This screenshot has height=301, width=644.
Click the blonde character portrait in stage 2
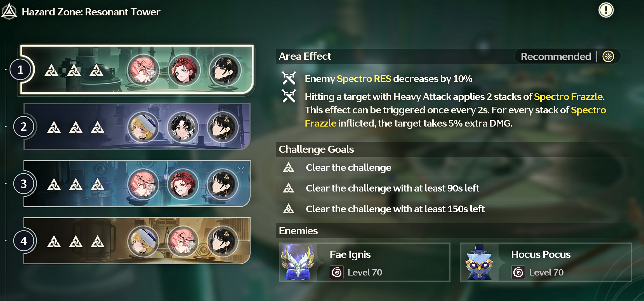tap(143, 127)
